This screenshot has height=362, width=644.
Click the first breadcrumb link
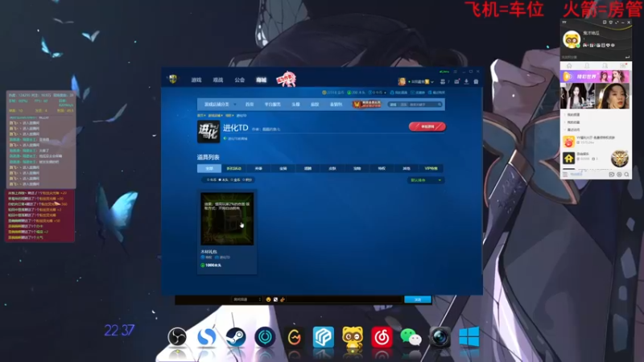[200, 116]
